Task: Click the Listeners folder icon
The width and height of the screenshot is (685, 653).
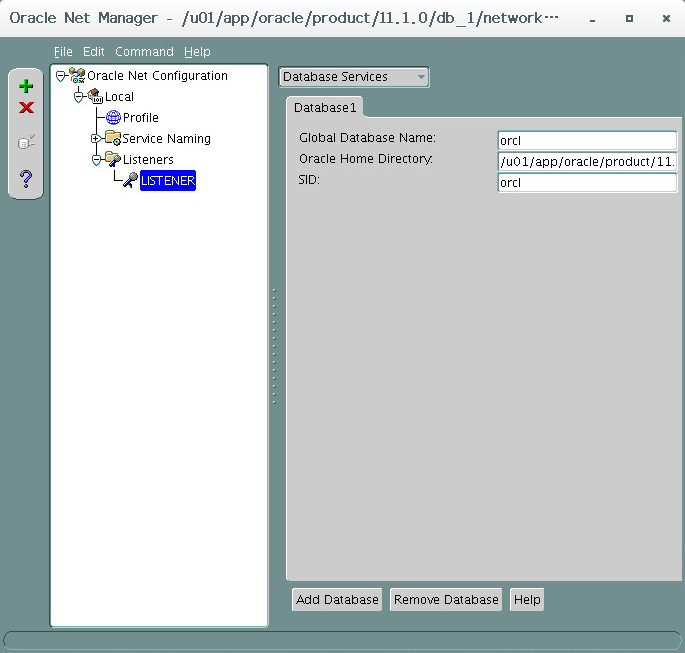Action: click(113, 159)
